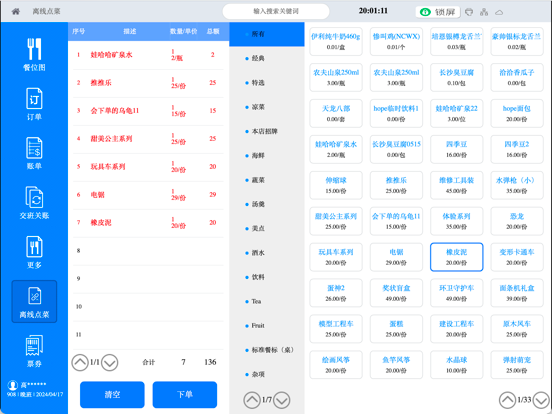Click the printer icon in top bar
The width and height of the screenshot is (552, 414).
[x=469, y=12]
